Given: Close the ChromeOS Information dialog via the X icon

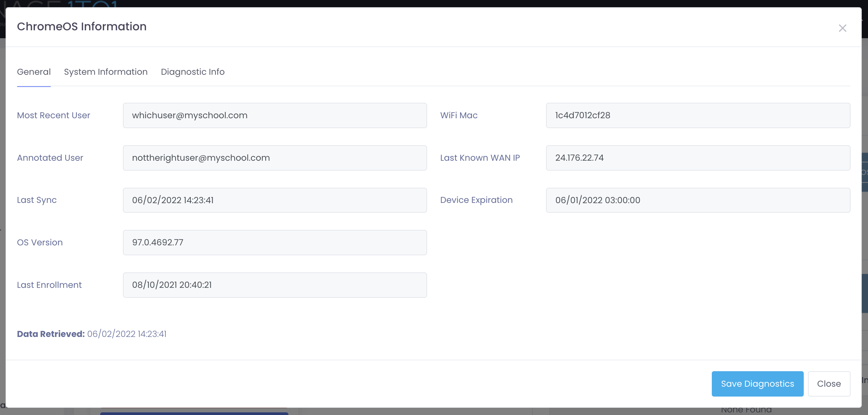Looking at the screenshot, I should pos(842,28).
